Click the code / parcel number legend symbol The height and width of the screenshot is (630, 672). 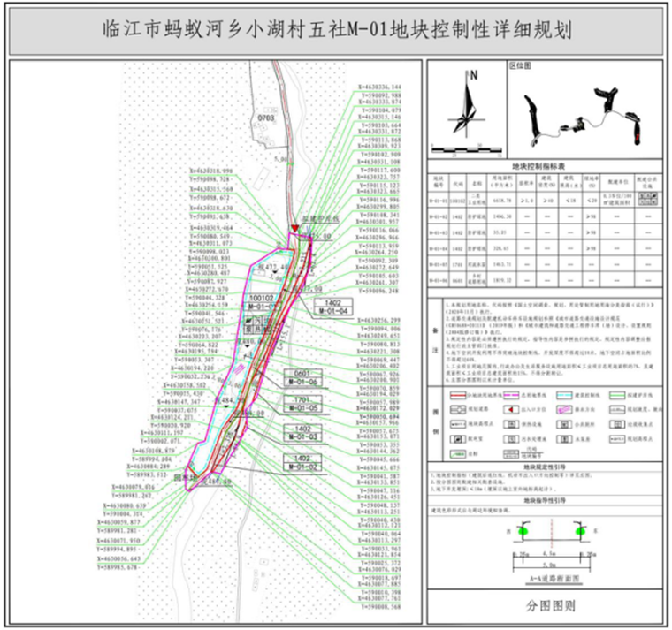point(511,454)
